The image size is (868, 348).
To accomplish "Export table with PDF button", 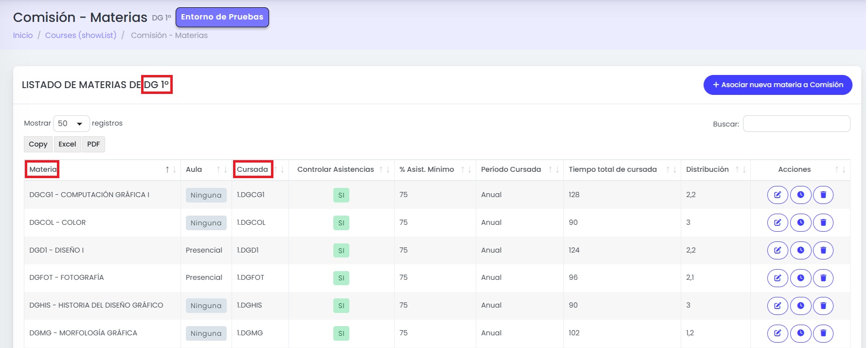I will click(93, 144).
